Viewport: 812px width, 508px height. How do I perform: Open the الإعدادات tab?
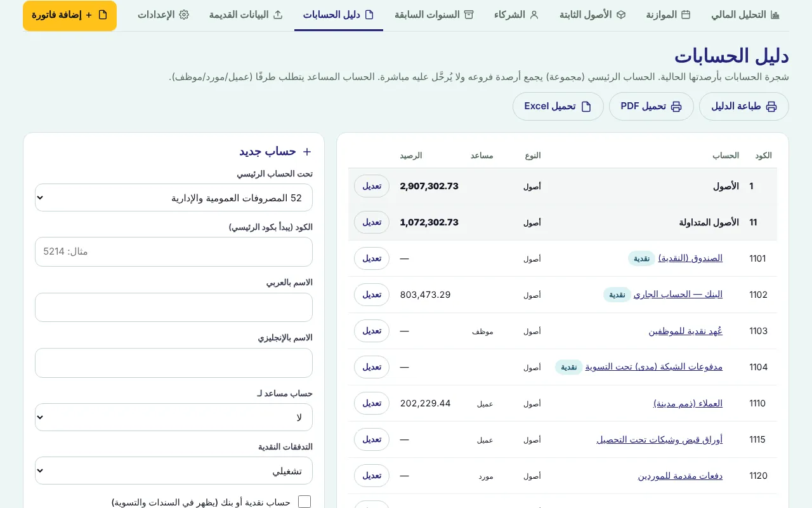click(163, 15)
